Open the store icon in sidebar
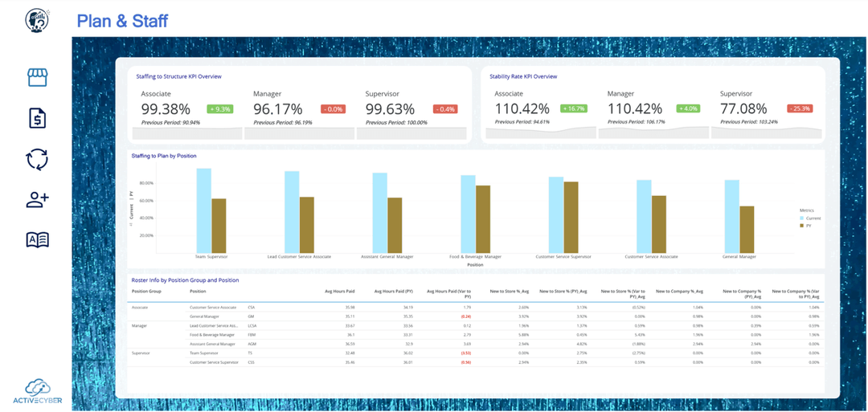 [38, 77]
